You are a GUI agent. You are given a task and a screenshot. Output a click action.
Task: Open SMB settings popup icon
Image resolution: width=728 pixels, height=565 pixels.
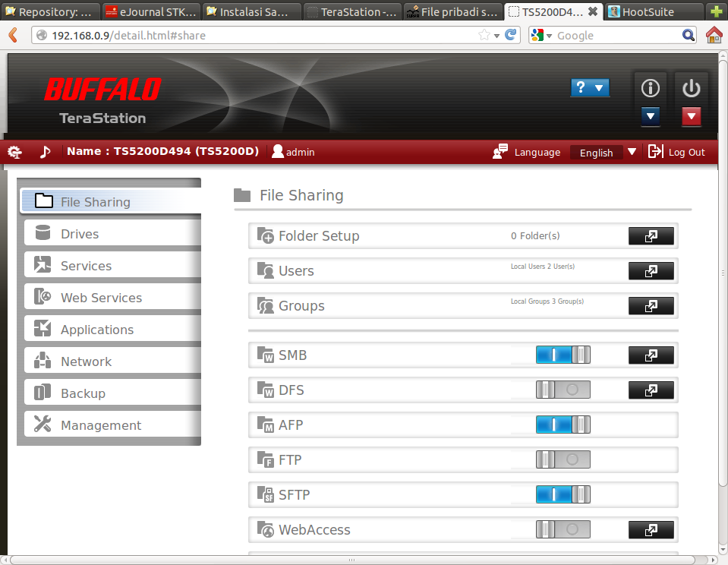pyautogui.click(x=651, y=355)
